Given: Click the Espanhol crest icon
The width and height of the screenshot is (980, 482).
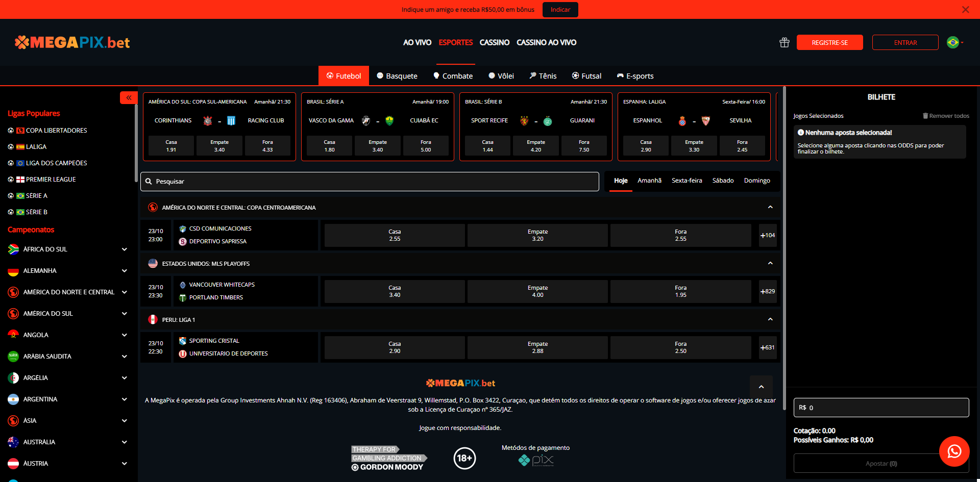Looking at the screenshot, I should click(x=682, y=121).
